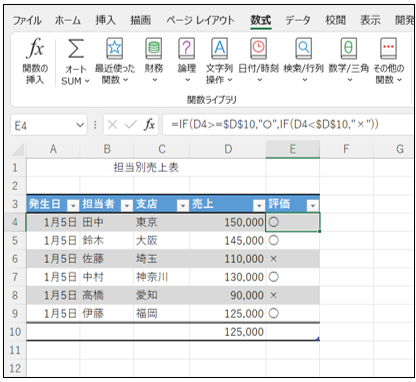
Task: Select the sales cell 110,000
Action: click(x=228, y=259)
